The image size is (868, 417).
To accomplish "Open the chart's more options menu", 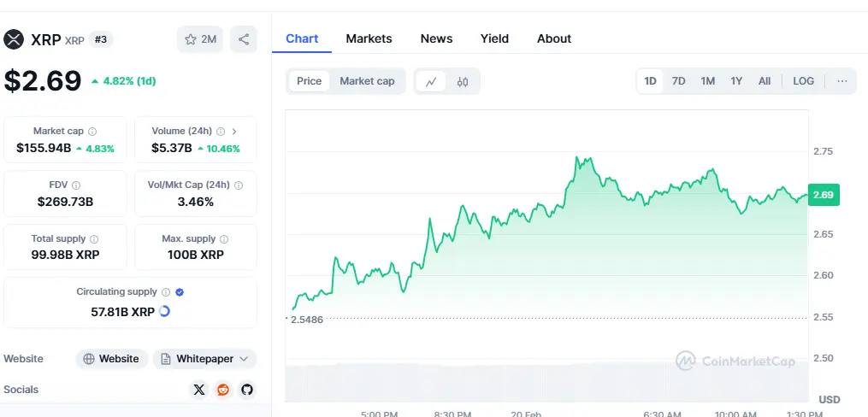I will coord(842,81).
